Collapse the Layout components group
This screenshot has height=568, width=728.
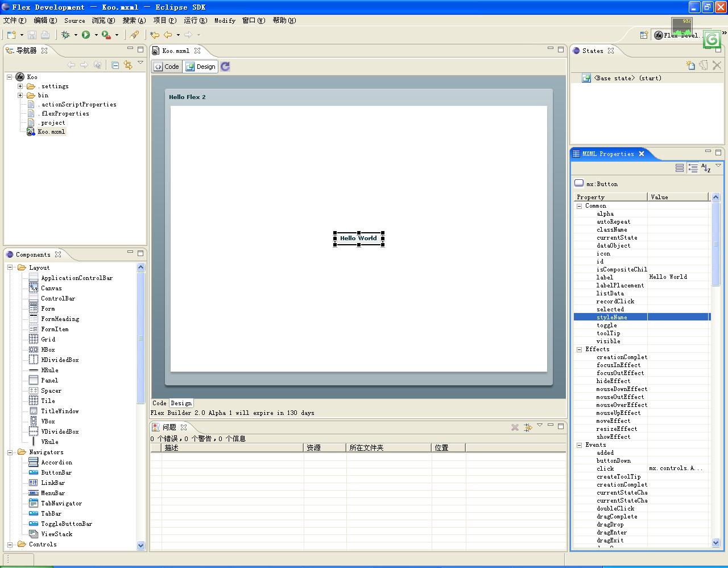pos(10,267)
